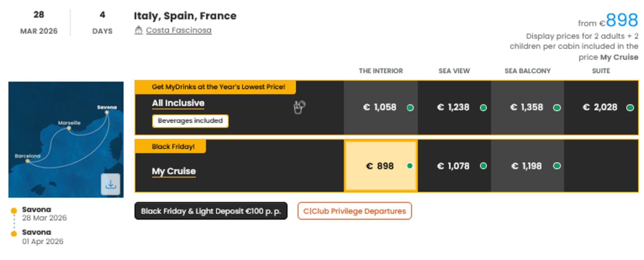Click the ship icon beside Costa Fascinosa
Image resolution: width=644 pixels, height=260 pixels.
(139, 30)
